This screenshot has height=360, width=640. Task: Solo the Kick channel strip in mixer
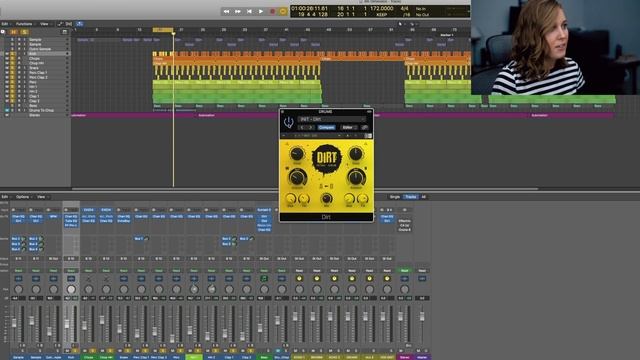pos(75,351)
